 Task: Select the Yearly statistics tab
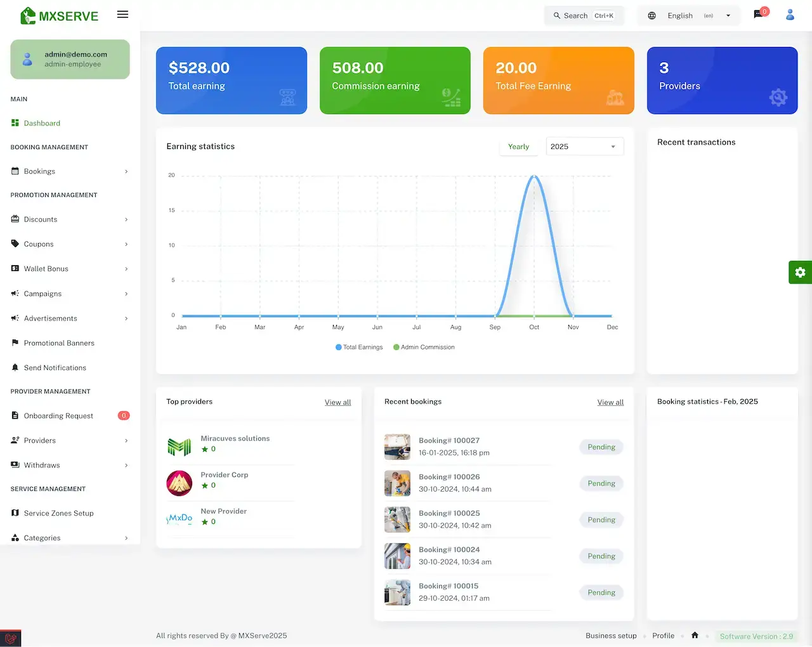pos(518,147)
